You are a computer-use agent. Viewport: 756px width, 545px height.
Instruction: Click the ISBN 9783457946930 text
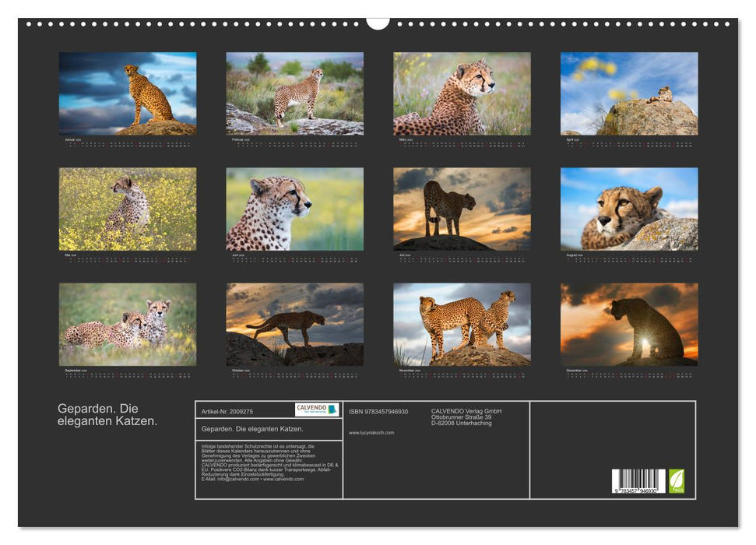378,411
